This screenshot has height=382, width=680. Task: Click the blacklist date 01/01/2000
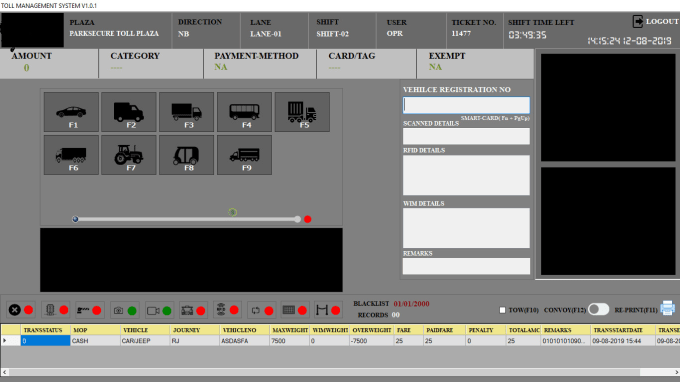click(x=412, y=304)
